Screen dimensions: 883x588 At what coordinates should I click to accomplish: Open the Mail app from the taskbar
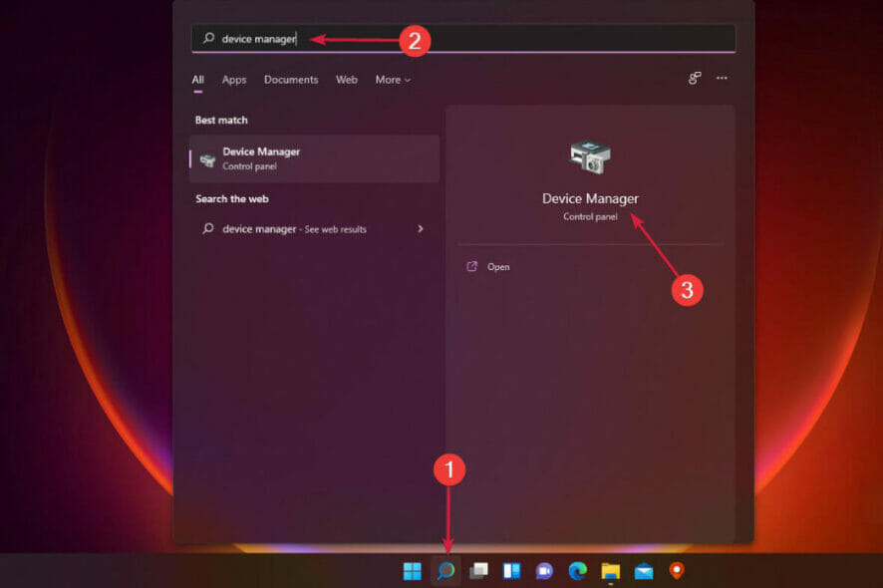644,572
